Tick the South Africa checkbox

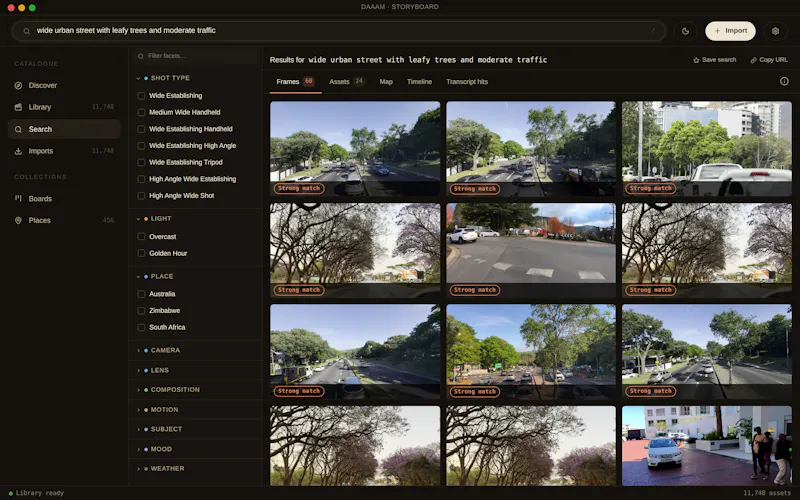(141, 327)
